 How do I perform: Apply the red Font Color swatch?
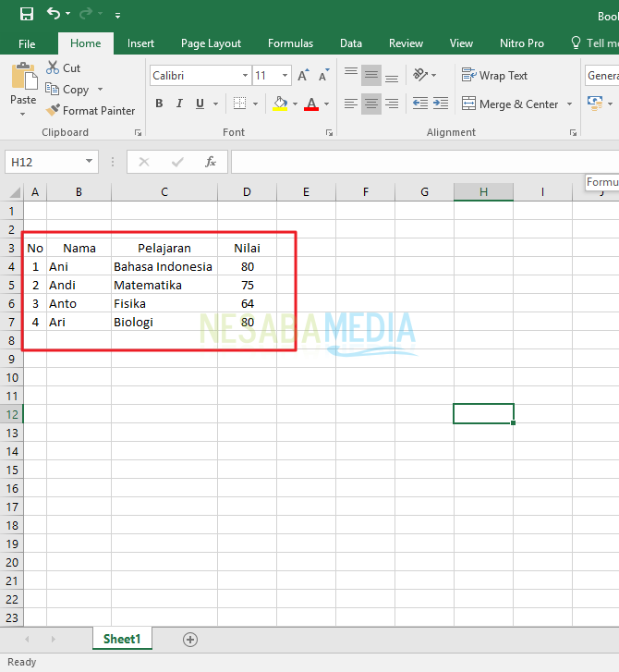(x=311, y=104)
